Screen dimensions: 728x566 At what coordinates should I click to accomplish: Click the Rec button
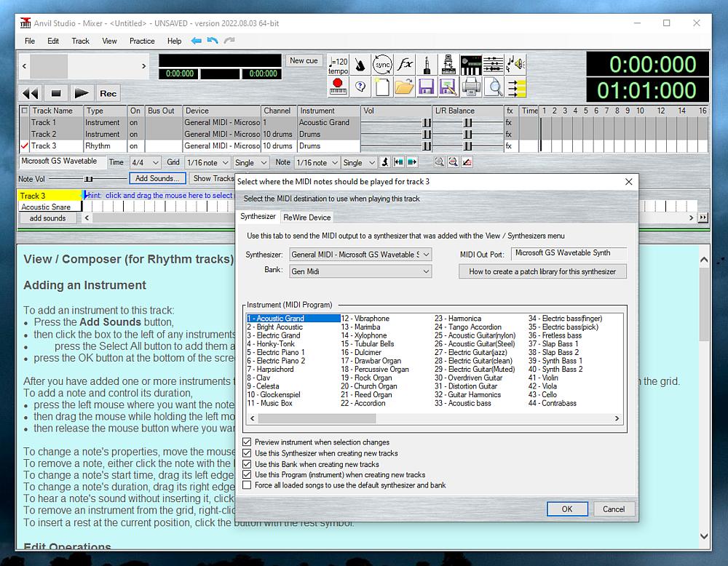(108, 93)
